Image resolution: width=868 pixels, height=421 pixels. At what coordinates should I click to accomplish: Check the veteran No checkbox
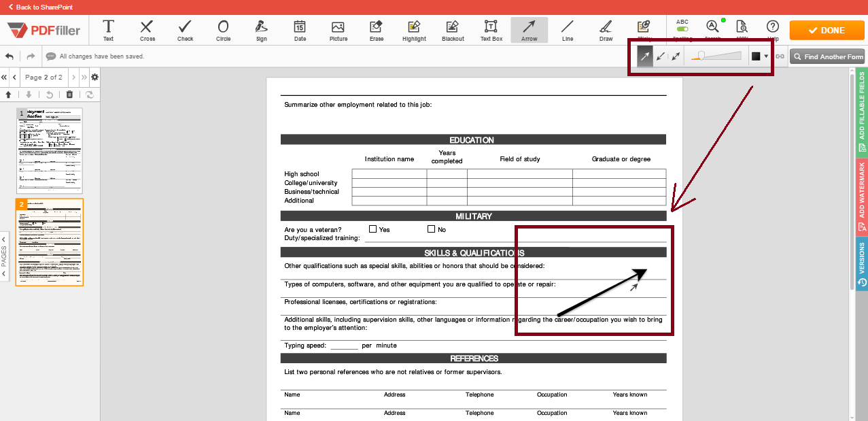pyautogui.click(x=431, y=229)
